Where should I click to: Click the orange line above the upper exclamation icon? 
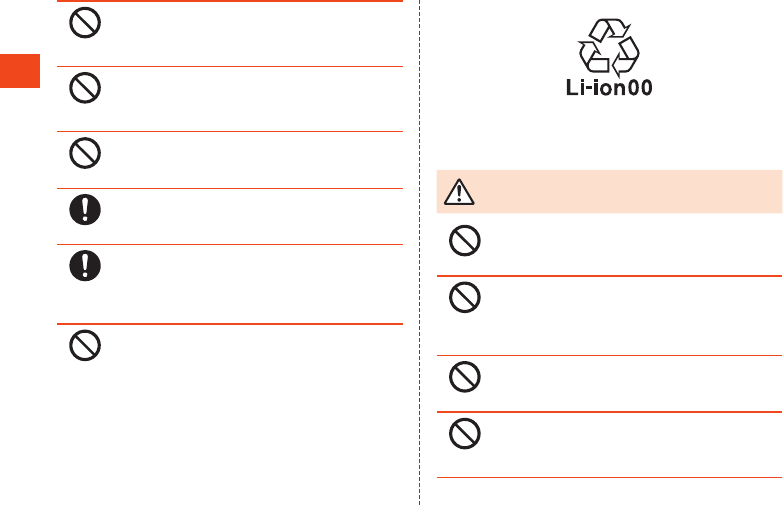click(229, 188)
